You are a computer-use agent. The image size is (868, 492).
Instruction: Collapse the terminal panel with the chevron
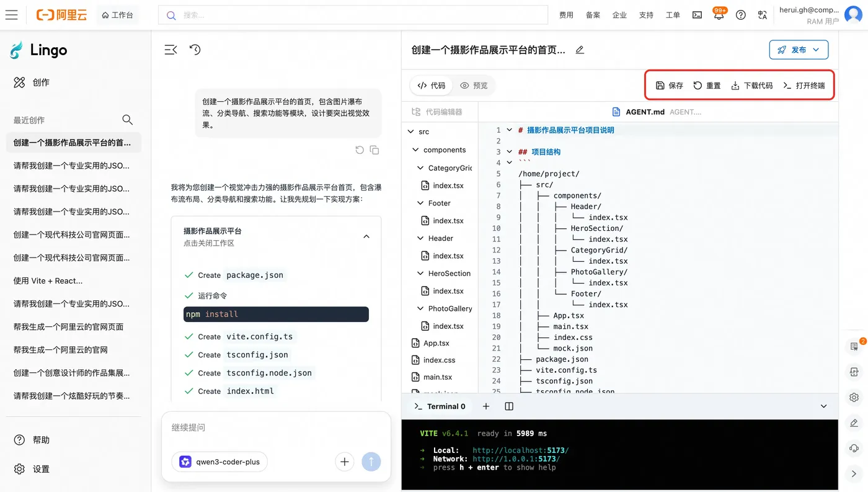click(823, 406)
